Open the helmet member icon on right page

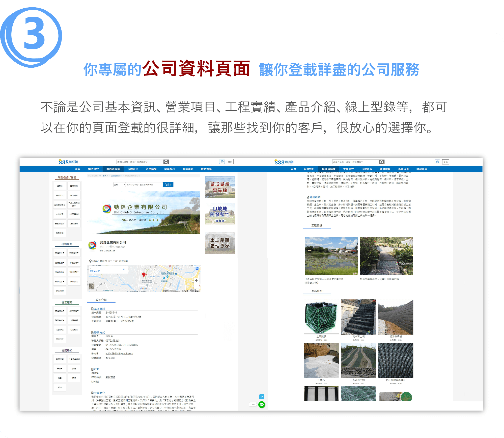[x=438, y=162]
